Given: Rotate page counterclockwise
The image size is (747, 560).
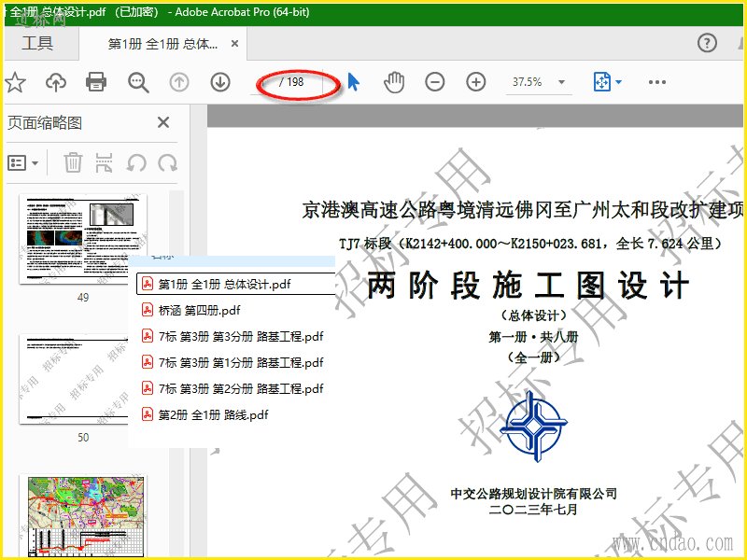Looking at the screenshot, I should click(136, 163).
